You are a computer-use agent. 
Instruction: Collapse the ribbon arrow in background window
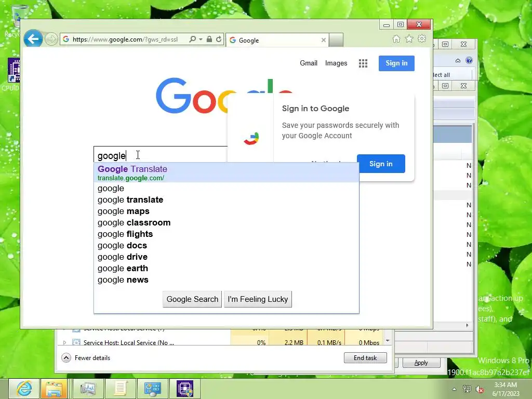[458, 60]
